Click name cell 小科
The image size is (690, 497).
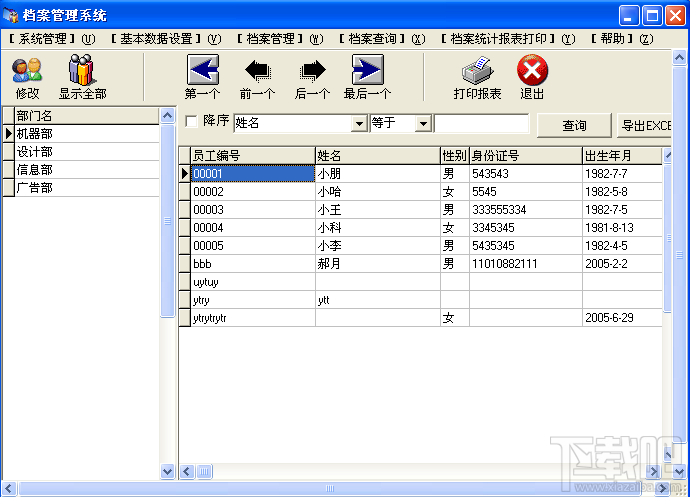coord(378,228)
